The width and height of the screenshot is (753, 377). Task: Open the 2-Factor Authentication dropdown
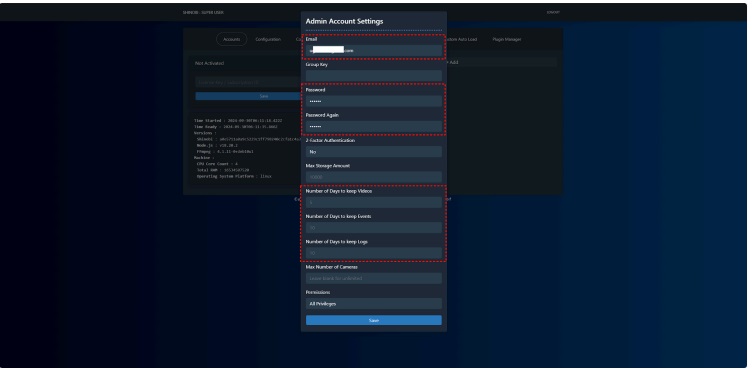tap(374, 152)
